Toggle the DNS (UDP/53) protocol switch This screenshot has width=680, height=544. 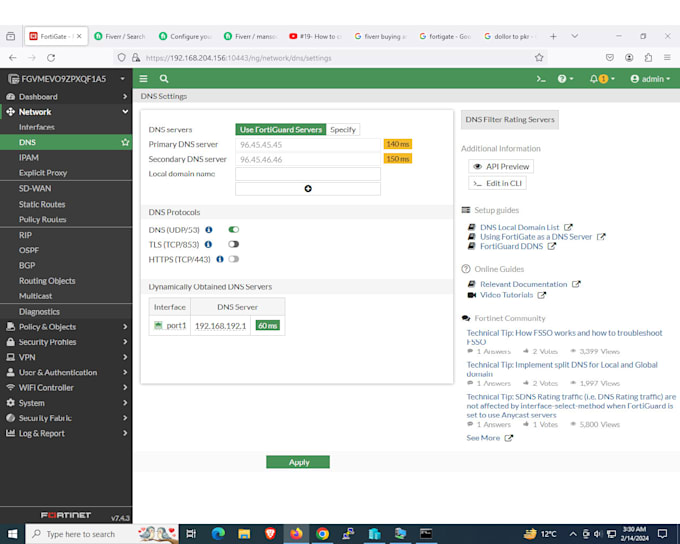tap(234, 229)
